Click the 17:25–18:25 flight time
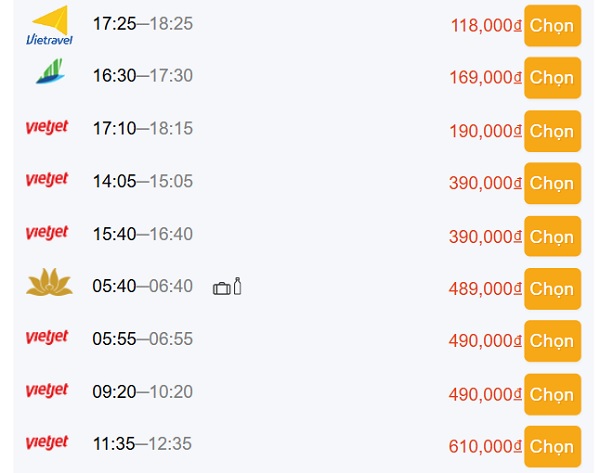This screenshot has width=600, height=473. point(143,24)
